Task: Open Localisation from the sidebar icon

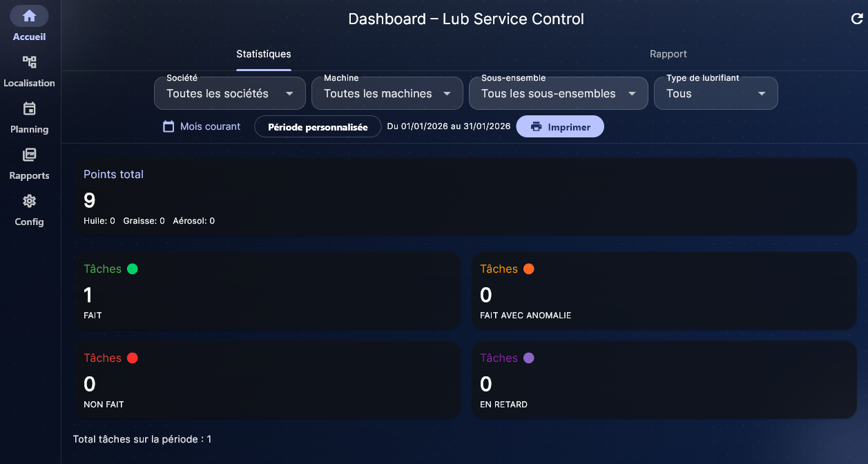Action: tap(29, 62)
